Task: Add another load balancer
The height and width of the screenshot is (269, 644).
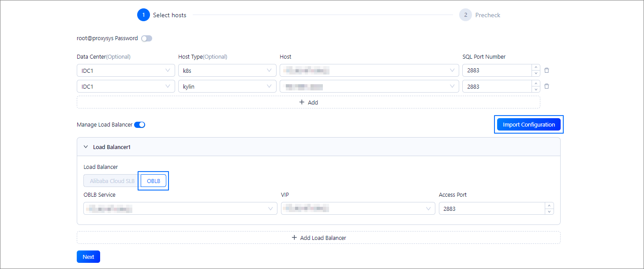Action: (318, 238)
